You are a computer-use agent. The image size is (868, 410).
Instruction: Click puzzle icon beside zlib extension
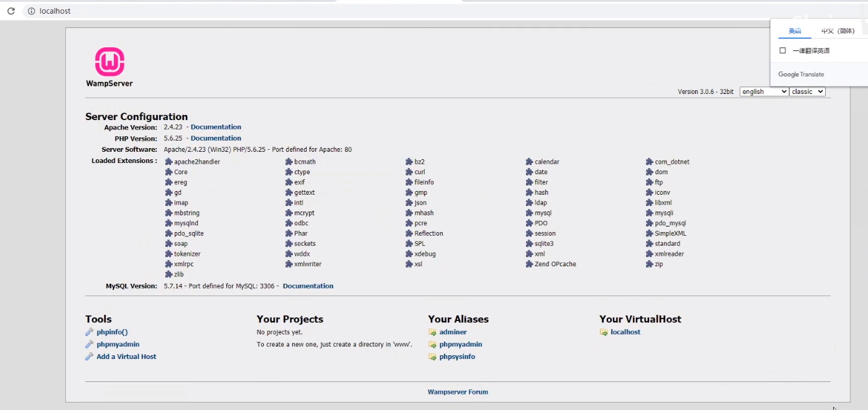click(169, 274)
